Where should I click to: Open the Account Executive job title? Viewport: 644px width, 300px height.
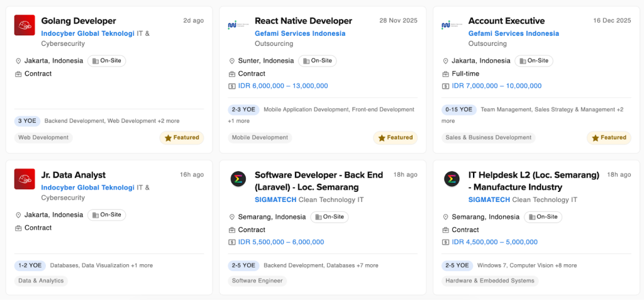(506, 21)
